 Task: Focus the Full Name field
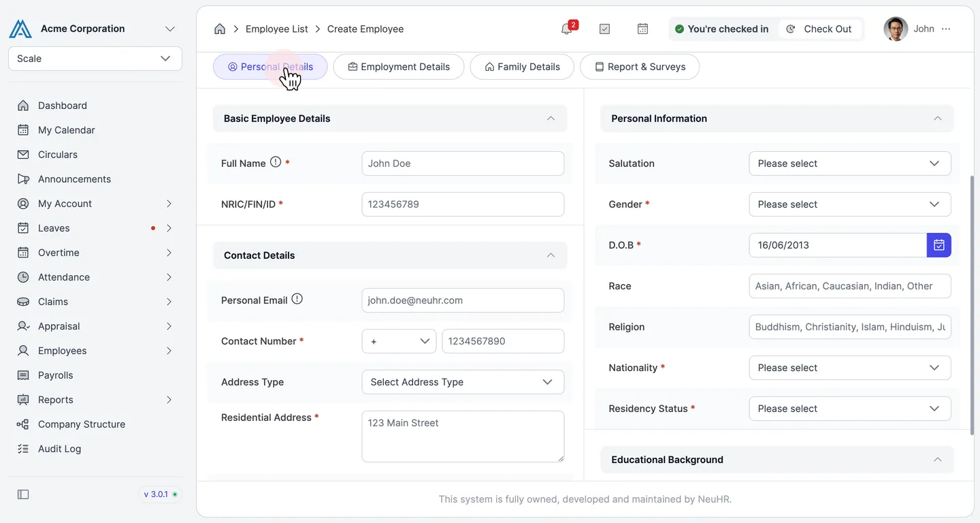(463, 163)
